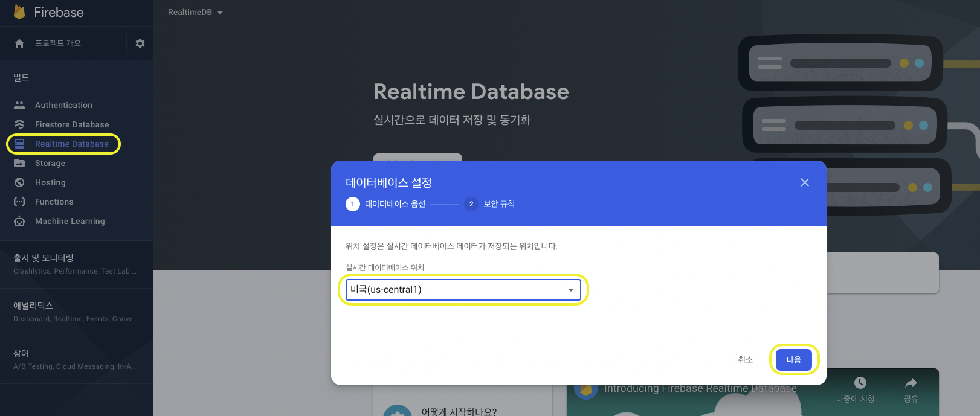
Task: Click the Storage image icon
Action: tap(19, 163)
